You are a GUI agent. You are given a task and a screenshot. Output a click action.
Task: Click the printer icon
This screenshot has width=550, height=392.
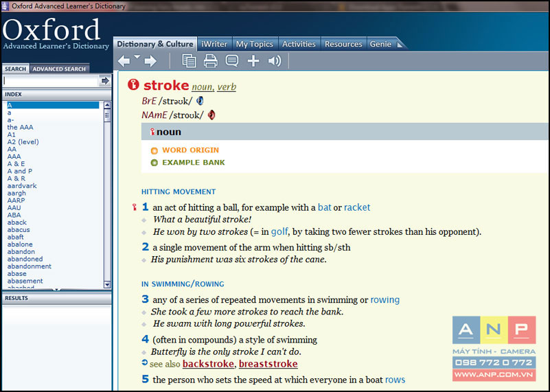point(211,60)
